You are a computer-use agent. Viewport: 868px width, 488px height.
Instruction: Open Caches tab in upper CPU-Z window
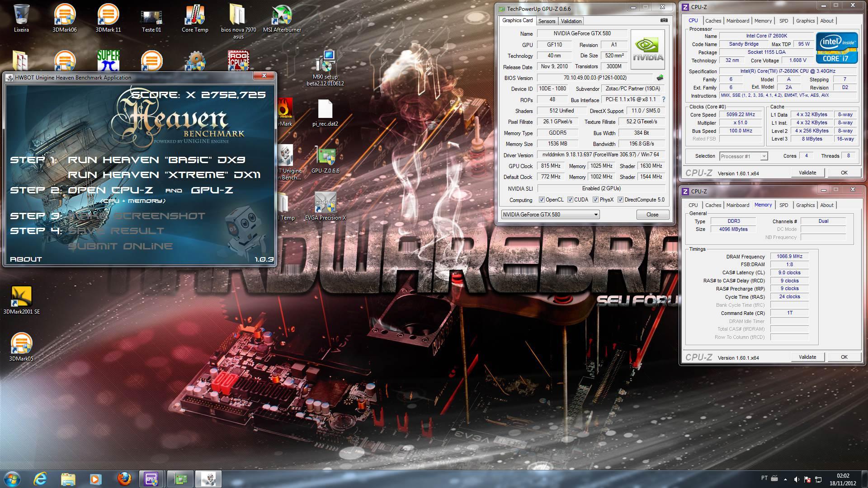(x=713, y=21)
